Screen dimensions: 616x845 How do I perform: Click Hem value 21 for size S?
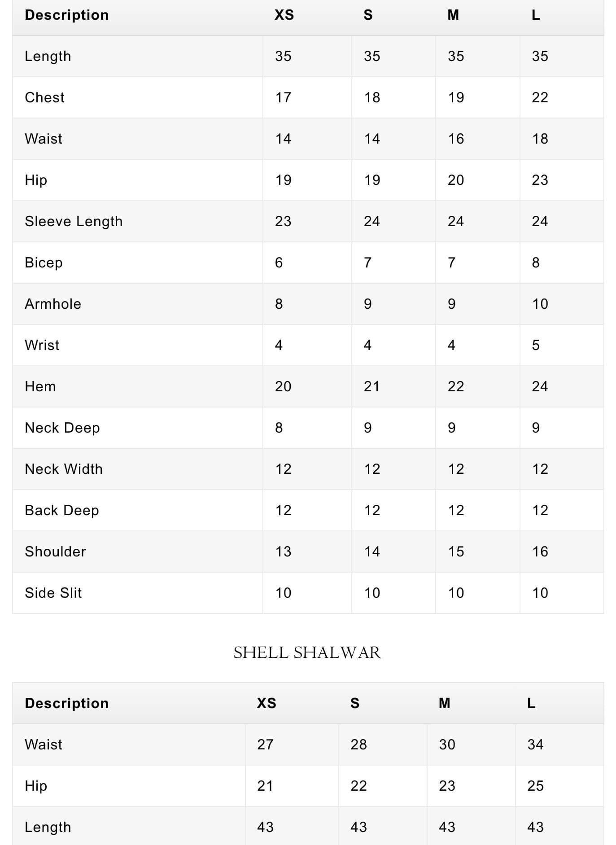tap(372, 386)
